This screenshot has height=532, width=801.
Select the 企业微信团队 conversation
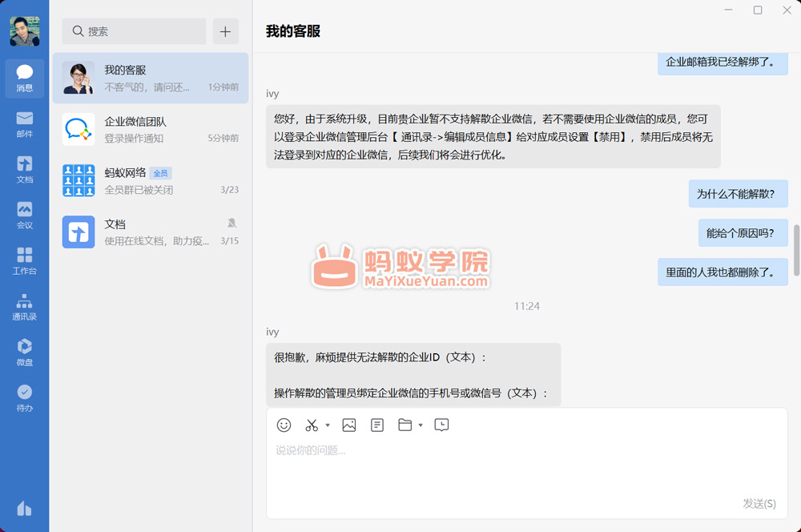click(151, 129)
